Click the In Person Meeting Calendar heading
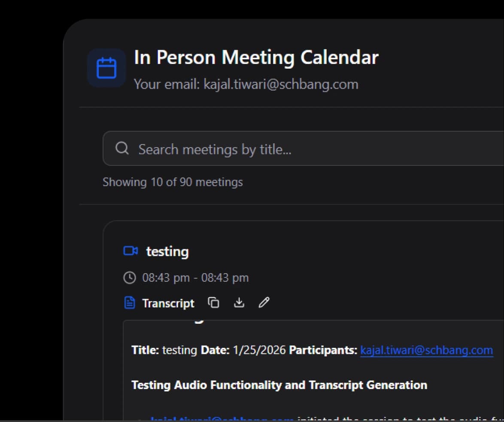The height and width of the screenshot is (422, 504). pyautogui.click(x=256, y=57)
